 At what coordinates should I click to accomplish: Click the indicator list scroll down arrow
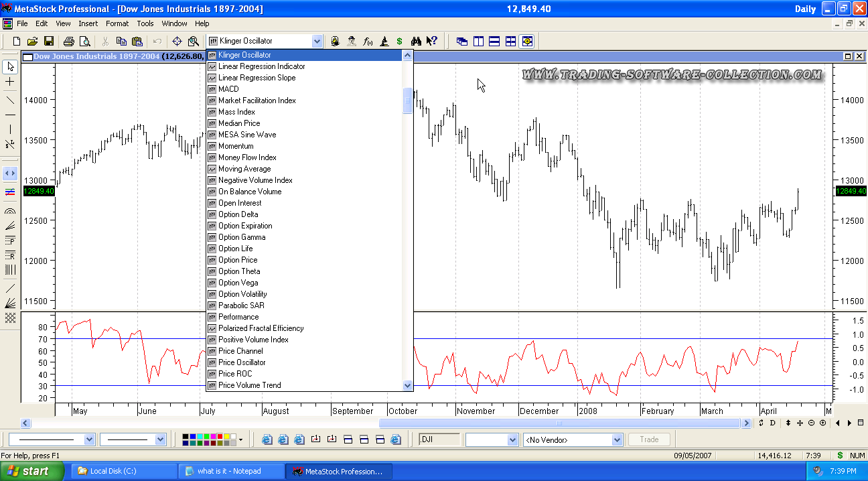pos(407,385)
